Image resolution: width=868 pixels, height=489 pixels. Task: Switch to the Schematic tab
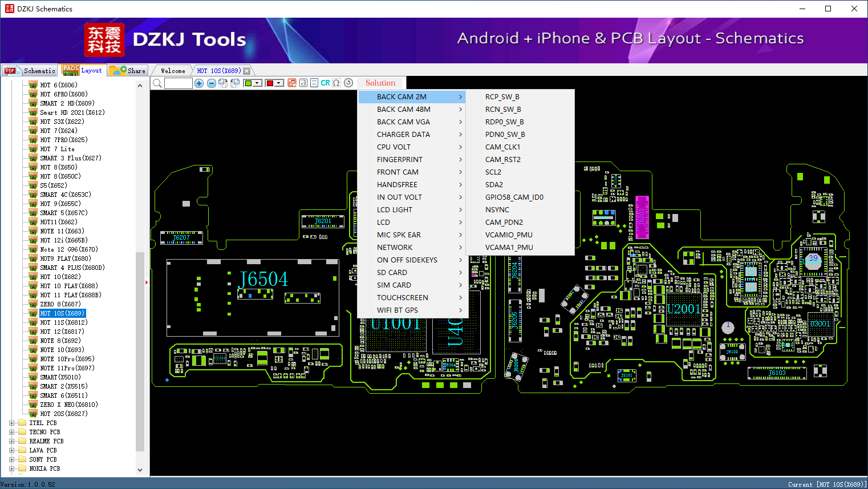(30, 71)
